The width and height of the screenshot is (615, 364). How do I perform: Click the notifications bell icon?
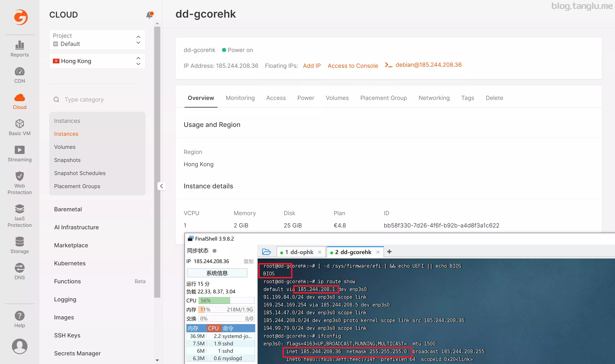click(x=149, y=15)
